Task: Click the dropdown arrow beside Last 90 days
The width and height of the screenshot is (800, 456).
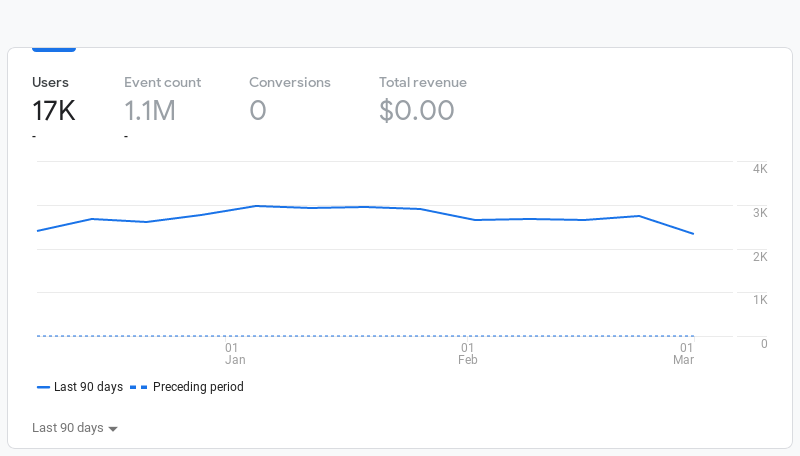Action: point(113,429)
